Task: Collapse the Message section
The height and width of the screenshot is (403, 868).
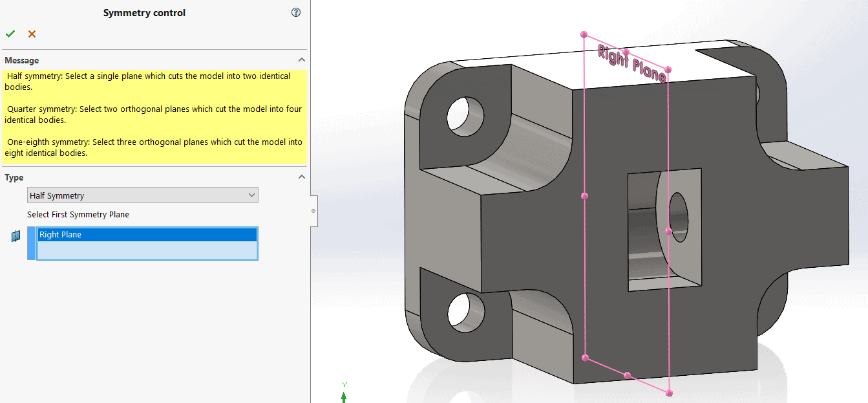Action: pyautogui.click(x=301, y=60)
